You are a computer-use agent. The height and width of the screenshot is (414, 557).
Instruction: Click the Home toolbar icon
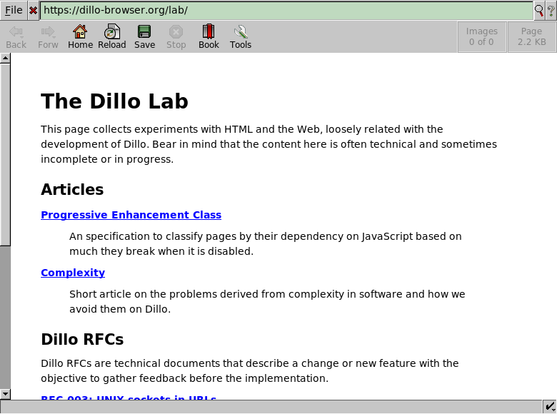80,37
